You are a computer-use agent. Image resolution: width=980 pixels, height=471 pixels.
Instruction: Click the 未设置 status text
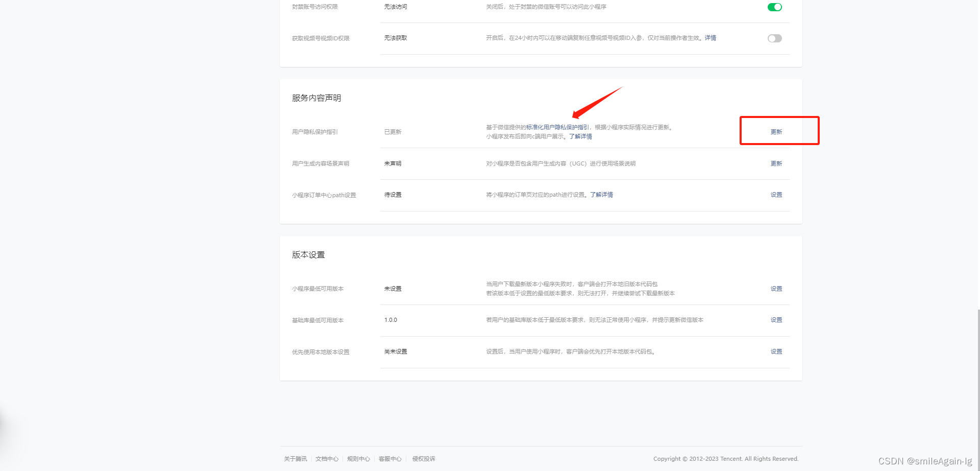[x=393, y=289]
